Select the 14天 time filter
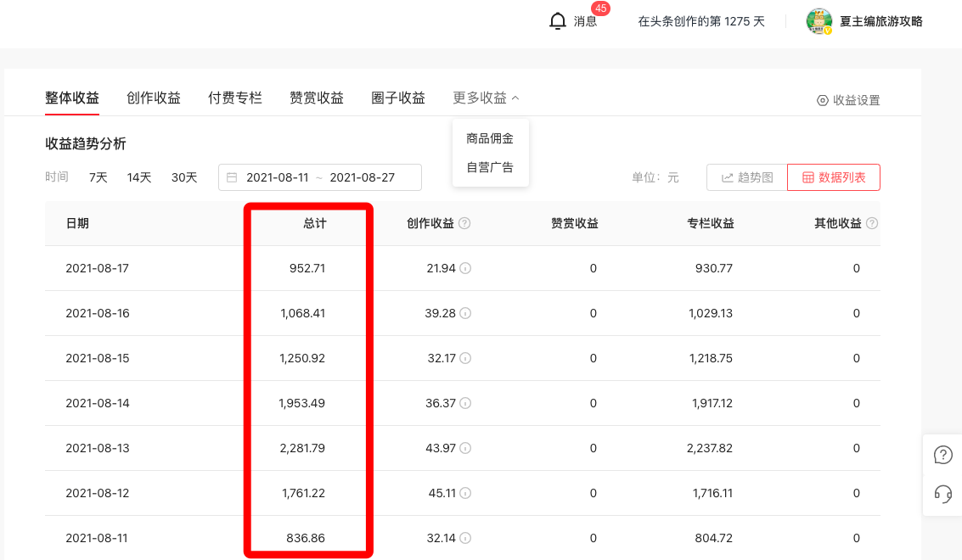The image size is (962, 560). coord(138,177)
